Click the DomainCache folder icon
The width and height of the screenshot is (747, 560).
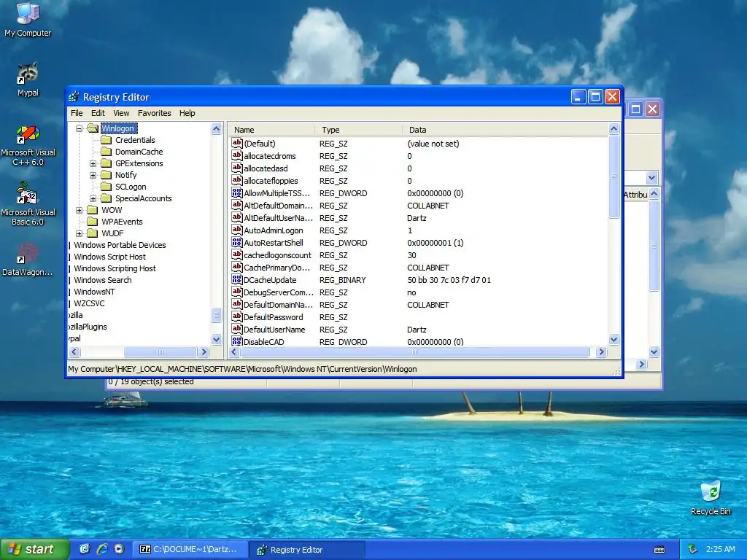tap(107, 152)
